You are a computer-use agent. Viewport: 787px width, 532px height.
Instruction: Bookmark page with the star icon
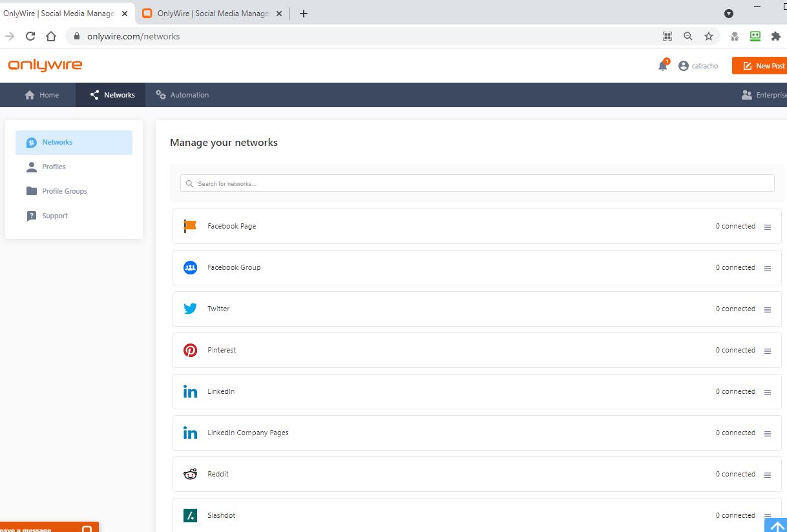(x=709, y=36)
